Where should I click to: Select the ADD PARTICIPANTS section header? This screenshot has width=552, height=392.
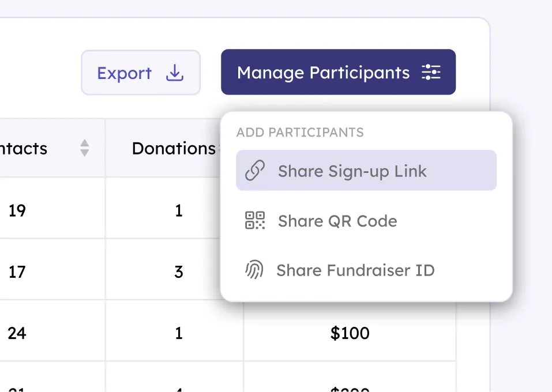[x=300, y=133]
